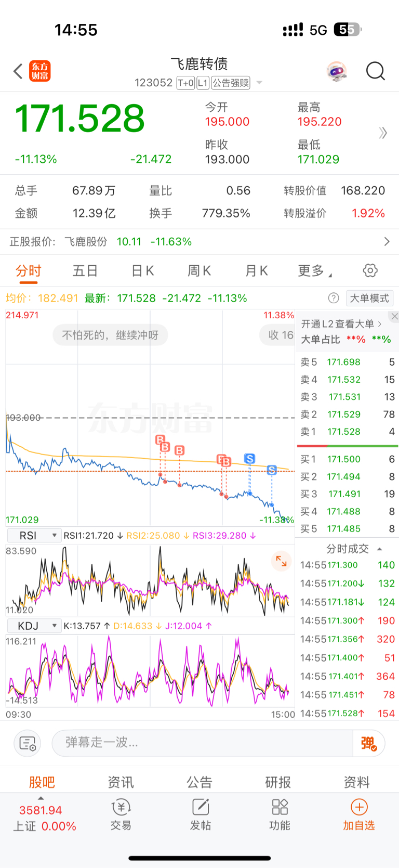
Task: Open the robot assistant icon
Action: [x=337, y=71]
